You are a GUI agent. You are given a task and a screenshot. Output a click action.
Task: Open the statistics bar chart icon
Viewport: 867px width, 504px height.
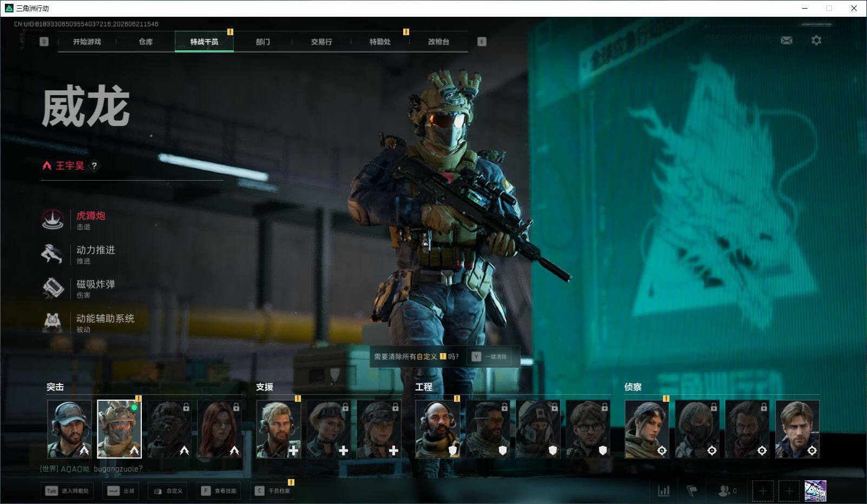664,490
